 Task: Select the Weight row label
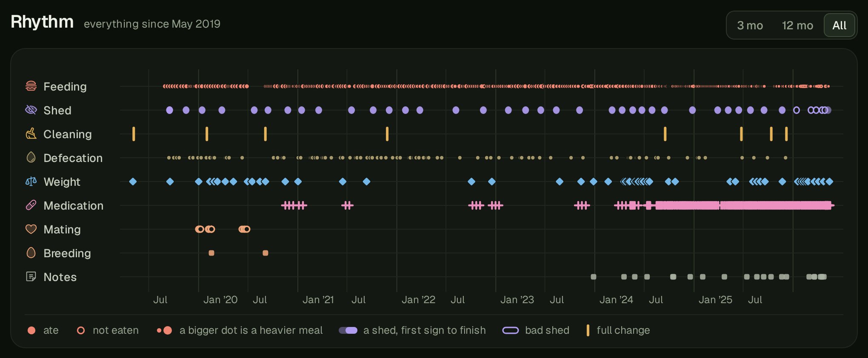point(62,182)
